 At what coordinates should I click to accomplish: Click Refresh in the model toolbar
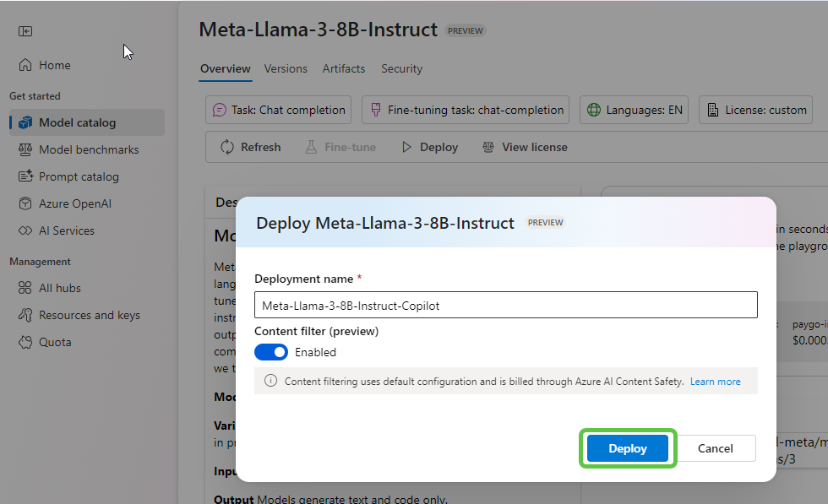(251, 147)
